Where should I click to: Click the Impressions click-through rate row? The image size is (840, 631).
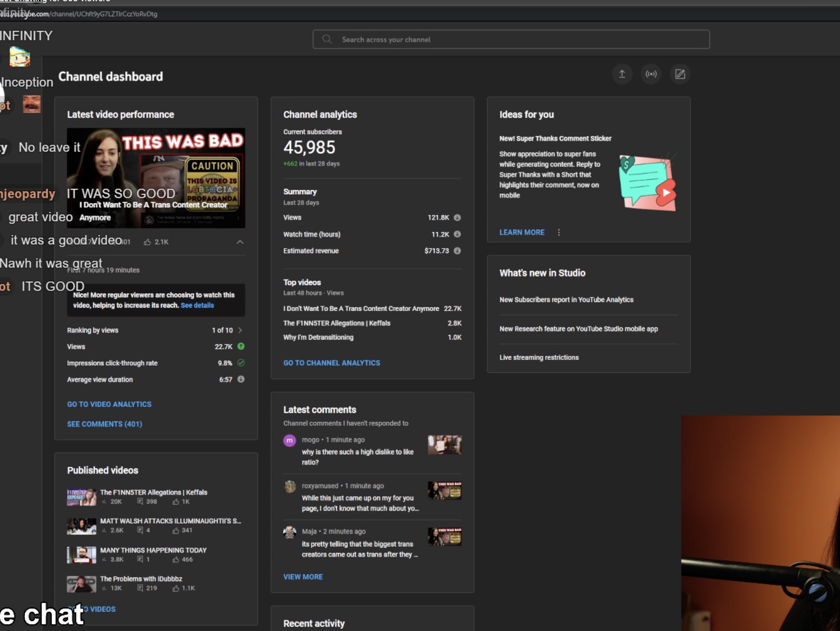point(156,363)
